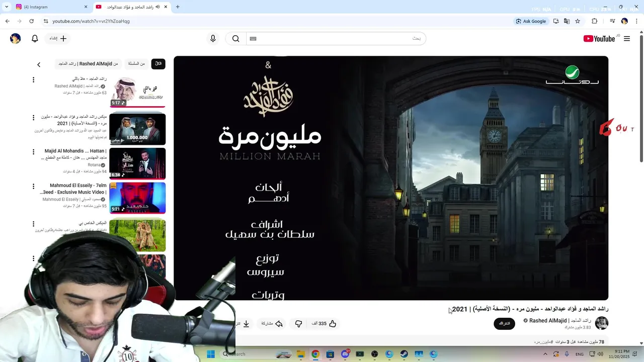The image size is (644, 362).
Task: Open the Hattan thumbnail 6:34
Action: tap(137, 163)
